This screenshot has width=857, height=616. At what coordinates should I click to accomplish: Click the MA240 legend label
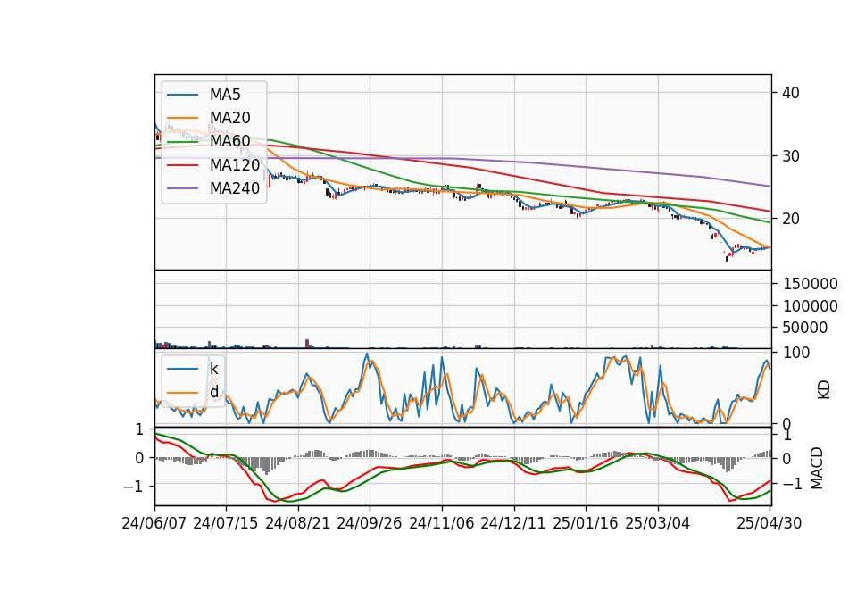(x=235, y=188)
